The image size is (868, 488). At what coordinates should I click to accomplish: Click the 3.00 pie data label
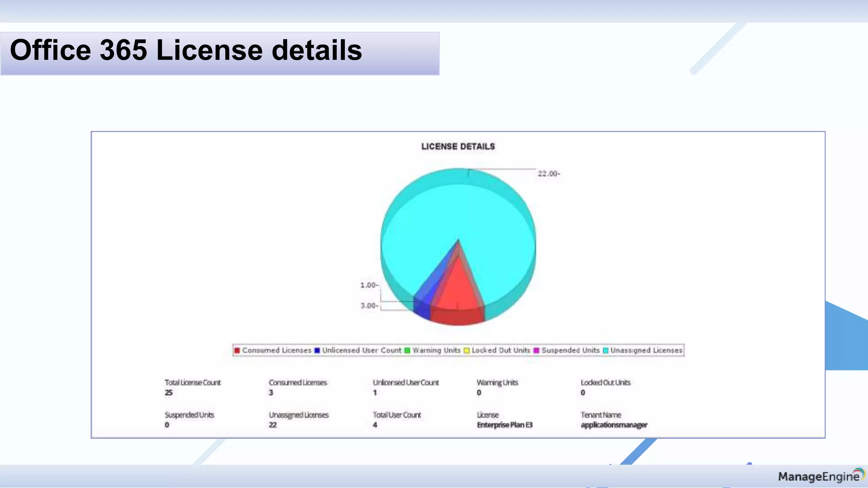click(x=369, y=305)
